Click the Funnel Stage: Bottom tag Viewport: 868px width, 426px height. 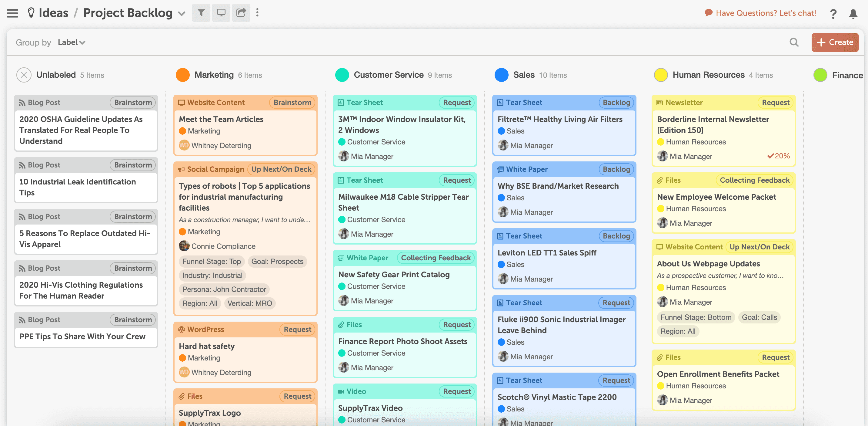696,317
